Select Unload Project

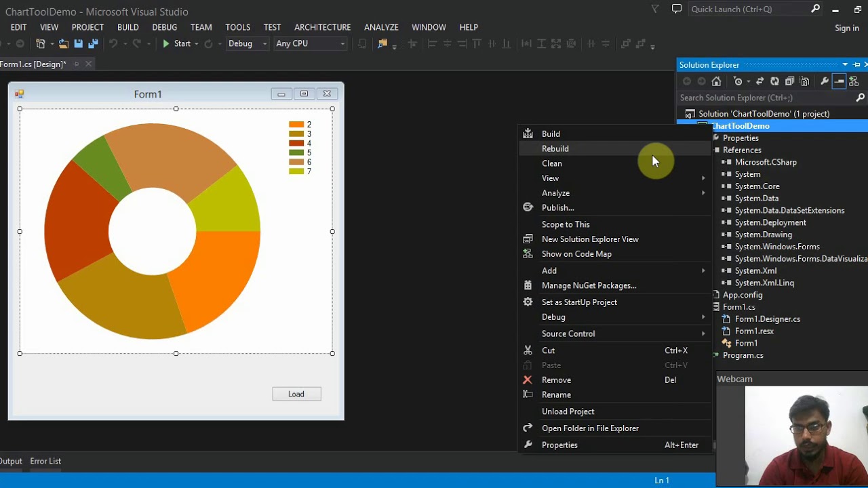(x=615, y=411)
